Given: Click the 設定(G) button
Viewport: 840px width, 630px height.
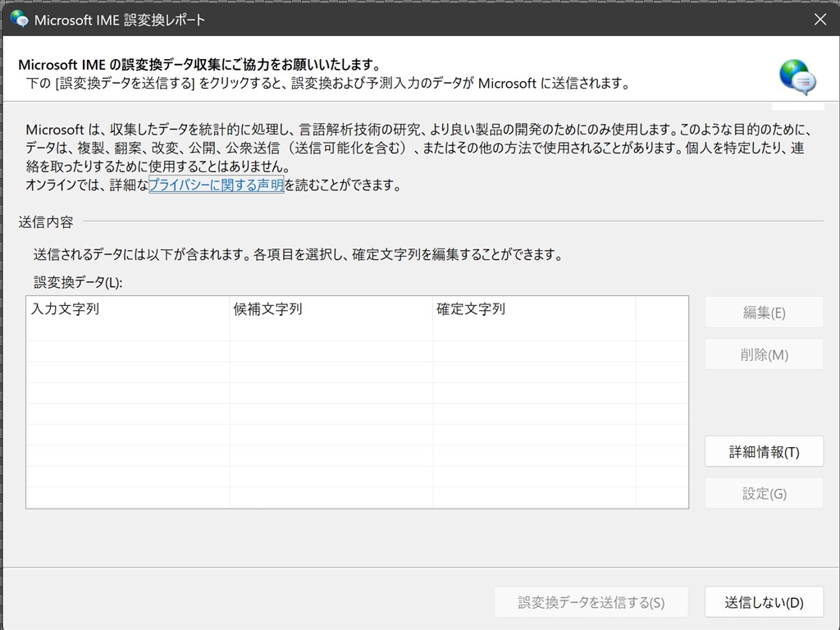Looking at the screenshot, I should pyautogui.click(x=764, y=493).
